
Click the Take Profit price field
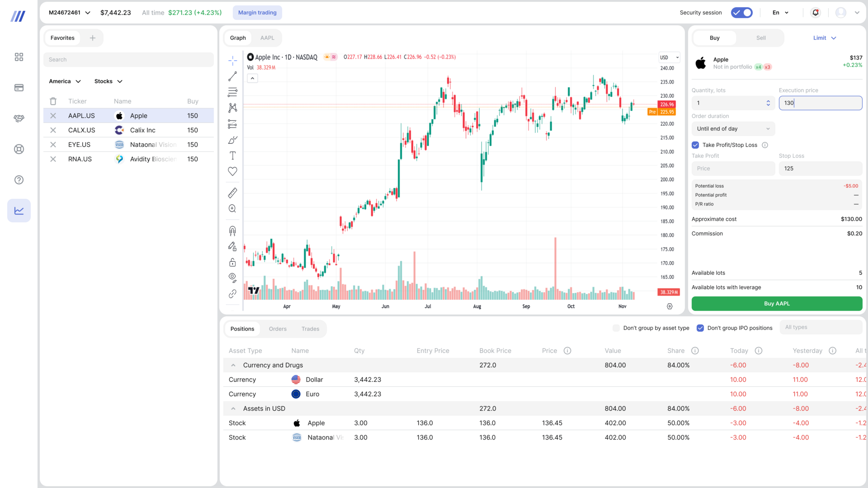pyautogui.click(x=733, y=169)
